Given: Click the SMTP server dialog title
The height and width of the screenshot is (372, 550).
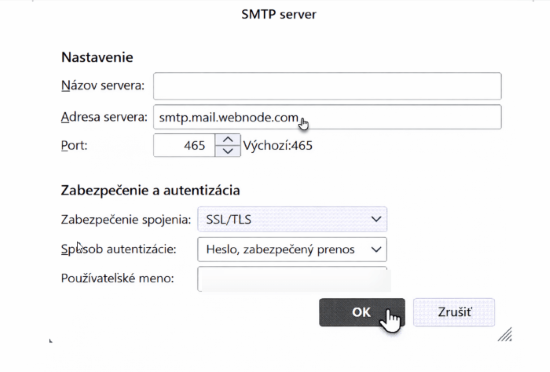Looking at the screenshot, I should [x=279, y=14].
